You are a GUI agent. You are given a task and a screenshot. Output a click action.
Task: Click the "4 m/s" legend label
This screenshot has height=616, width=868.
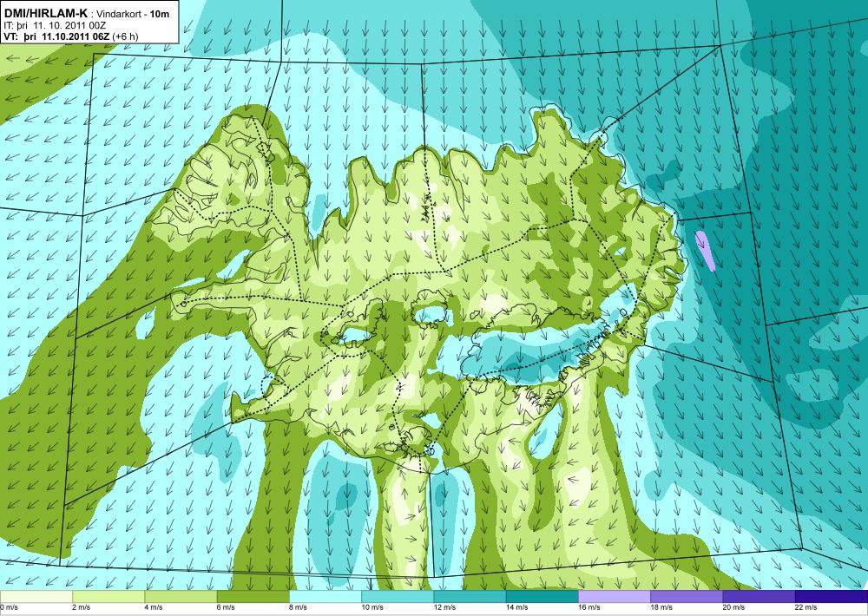coord(154,607)
